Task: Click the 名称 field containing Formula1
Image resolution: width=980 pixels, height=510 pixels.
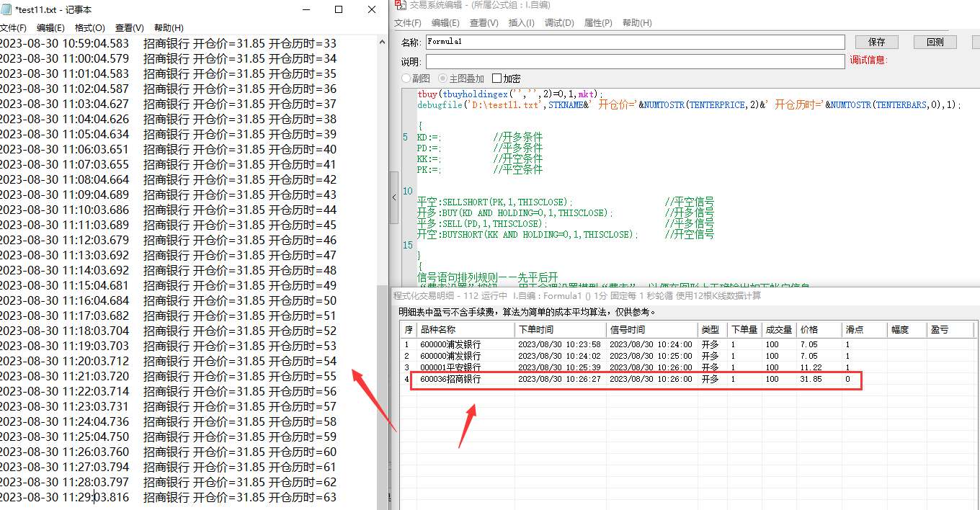Action: (x=634, y=42)
